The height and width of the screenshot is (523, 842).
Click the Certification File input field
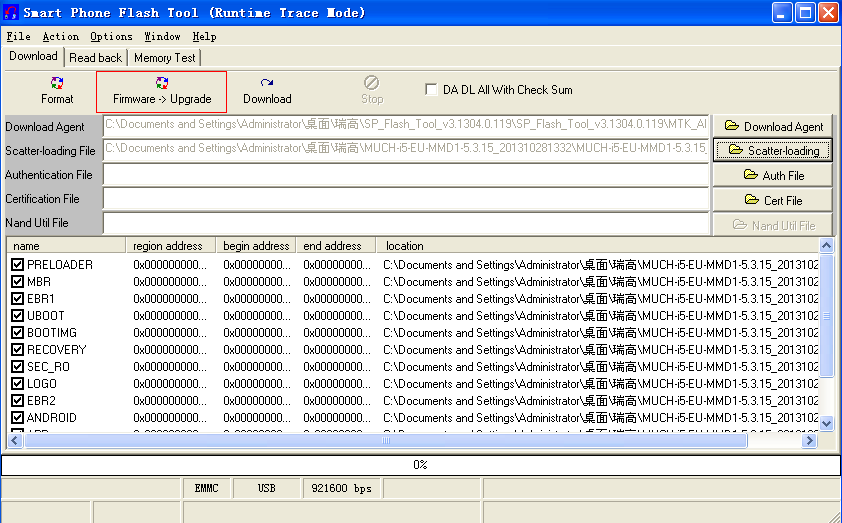click(406, 199)
